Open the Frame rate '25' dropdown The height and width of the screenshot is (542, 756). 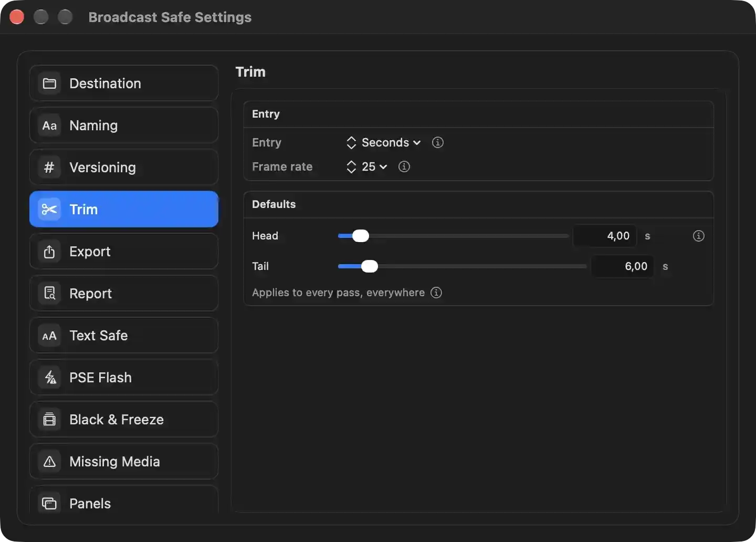pos(367,166)
